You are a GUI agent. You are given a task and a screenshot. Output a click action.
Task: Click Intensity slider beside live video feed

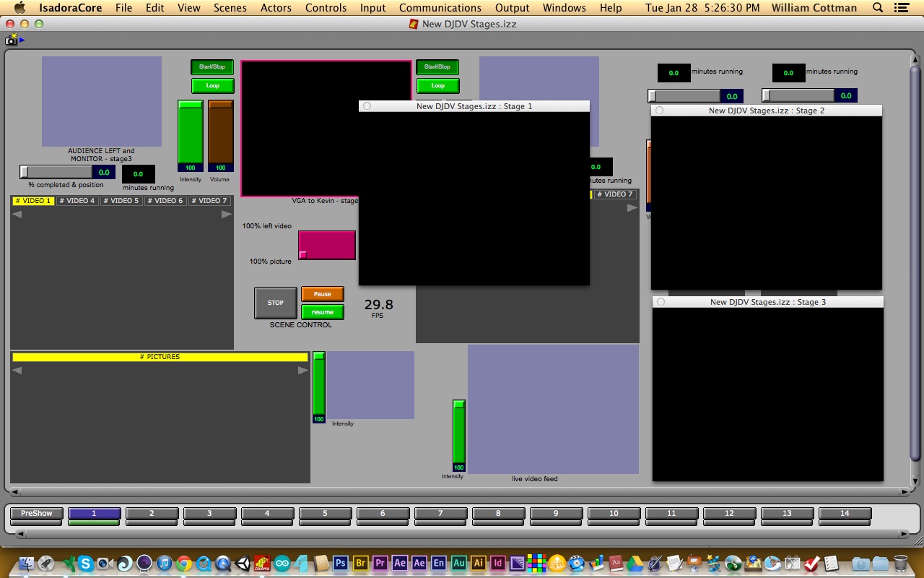[x=459, y=436]
